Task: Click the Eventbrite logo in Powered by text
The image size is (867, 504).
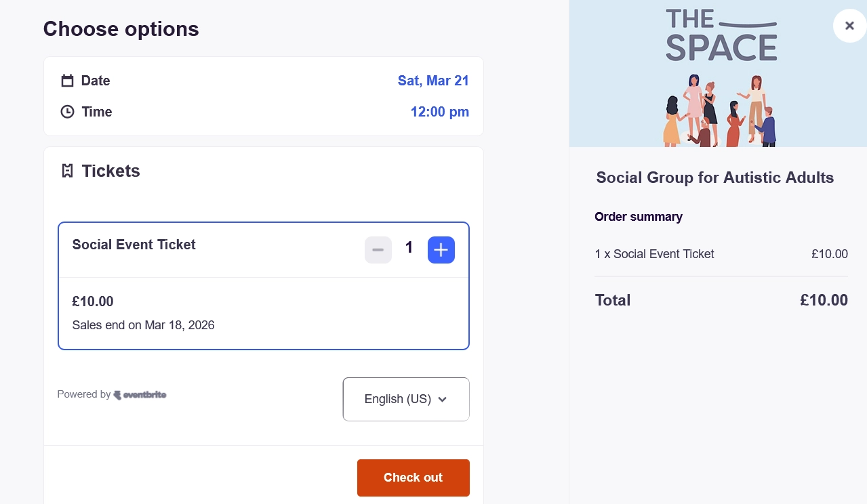Action: point(140,394)
